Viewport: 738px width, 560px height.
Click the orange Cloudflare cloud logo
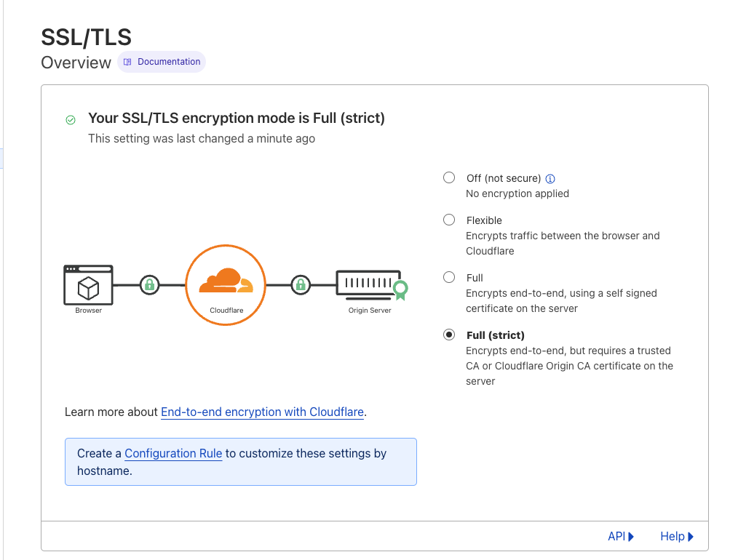(x=226, y=280)
